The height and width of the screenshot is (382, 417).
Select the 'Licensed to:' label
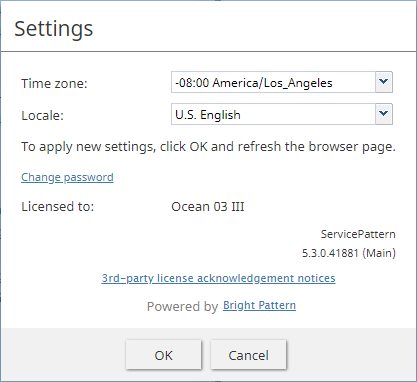pyautogui.click(x=58, y=207)
